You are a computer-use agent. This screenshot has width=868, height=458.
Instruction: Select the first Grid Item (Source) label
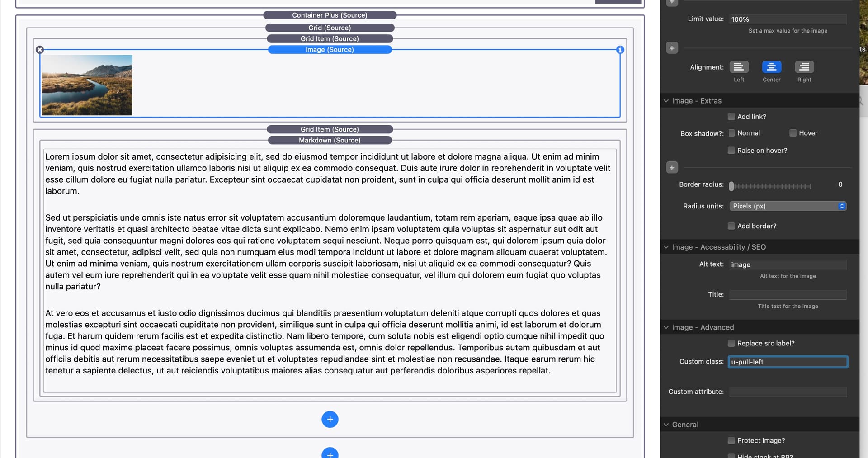pos(330,39)
